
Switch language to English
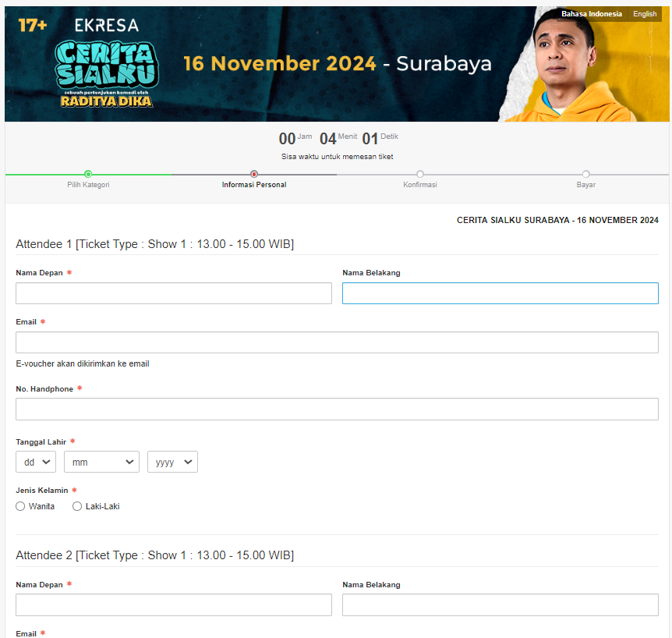pos(645,14)
